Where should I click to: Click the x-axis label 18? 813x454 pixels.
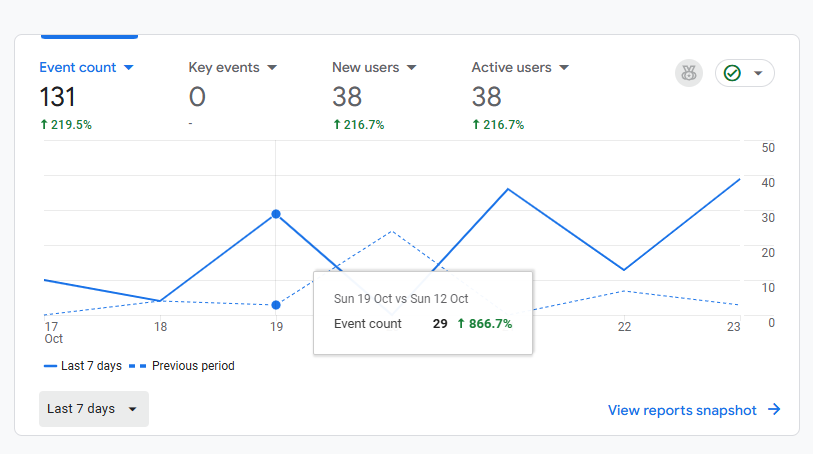point(161,327)
